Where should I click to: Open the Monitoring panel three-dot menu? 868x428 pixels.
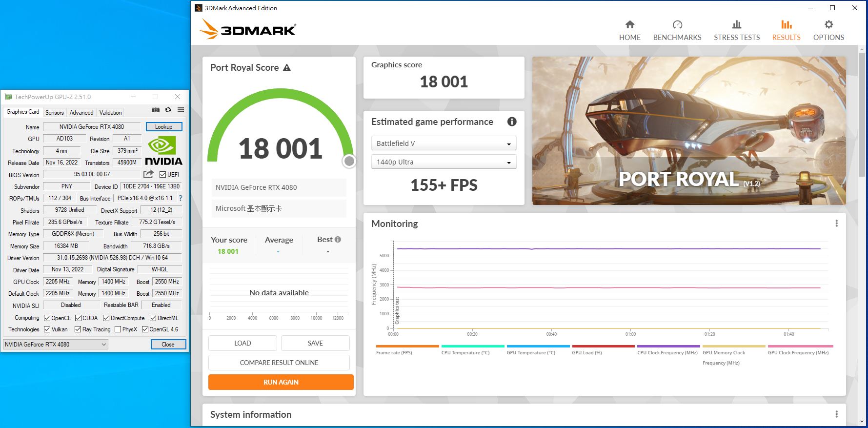[836, 224]
